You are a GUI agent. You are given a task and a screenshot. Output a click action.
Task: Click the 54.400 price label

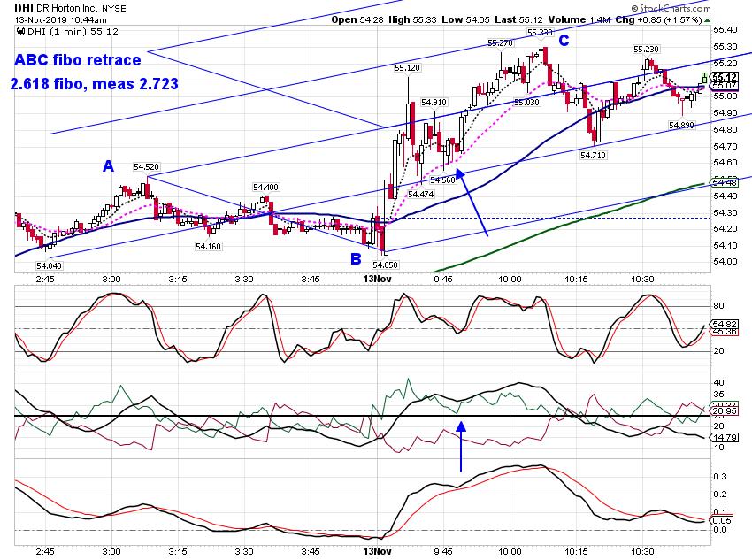pos(265,187)
